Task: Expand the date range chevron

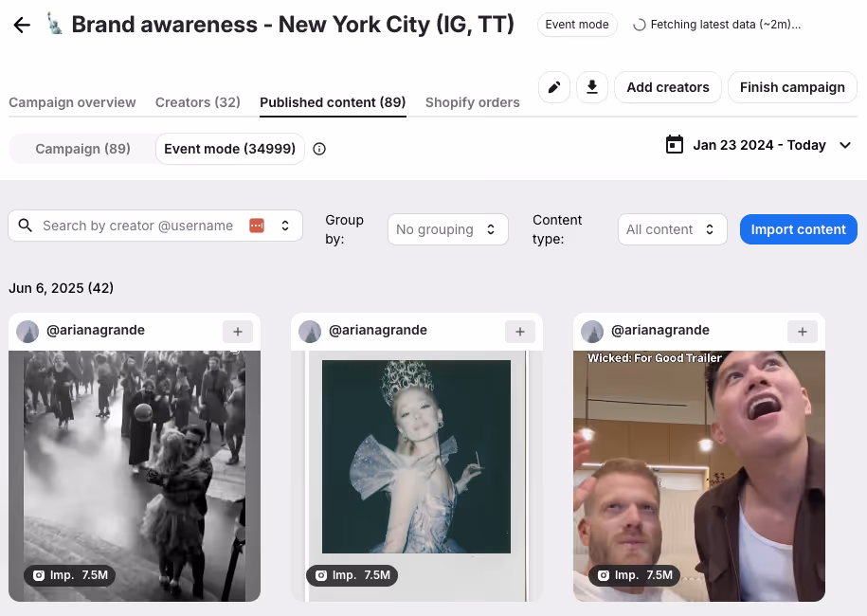Action: click(x=845, y=145)
